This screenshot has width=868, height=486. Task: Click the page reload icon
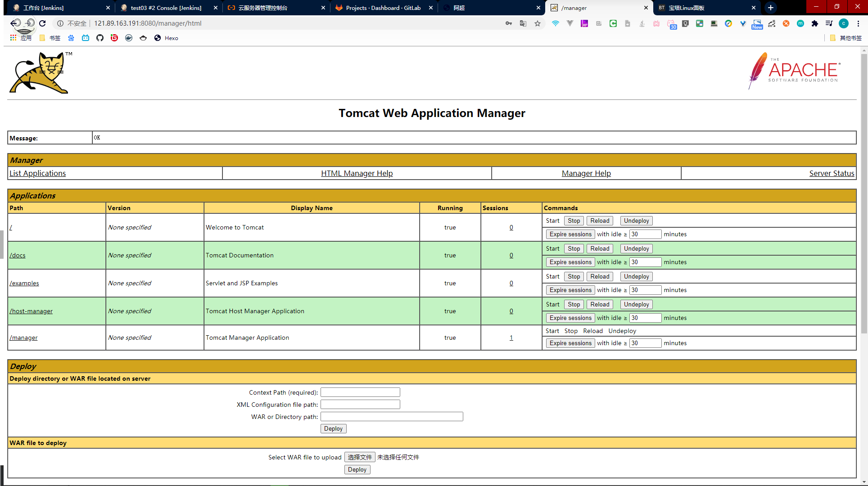pyautogui.click(x=42, y=23)
